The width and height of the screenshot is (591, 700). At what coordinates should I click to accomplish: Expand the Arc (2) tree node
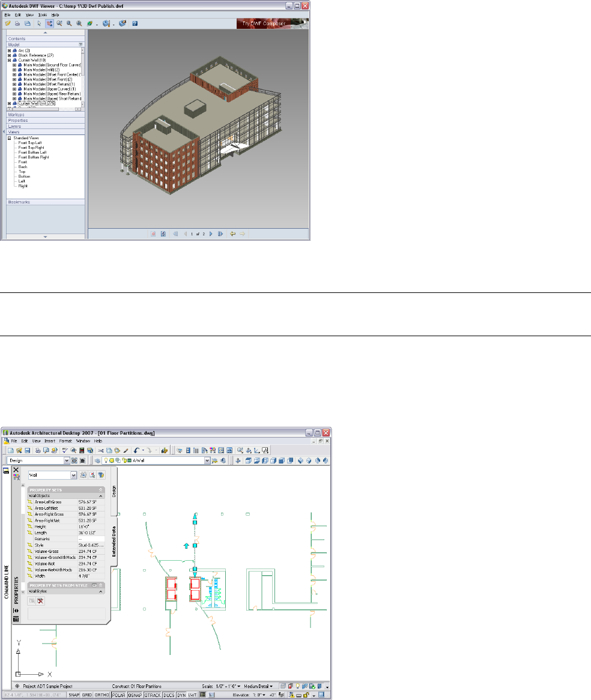click(9, 50)
